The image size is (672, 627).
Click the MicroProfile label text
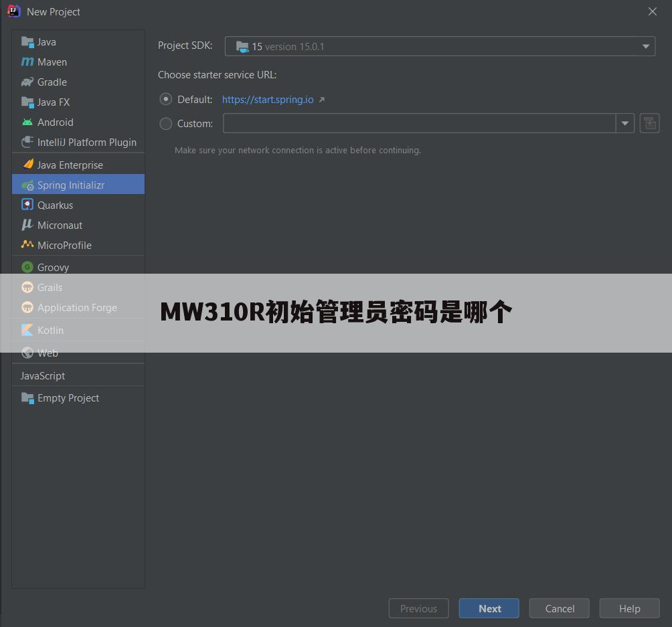coord(65,245)
